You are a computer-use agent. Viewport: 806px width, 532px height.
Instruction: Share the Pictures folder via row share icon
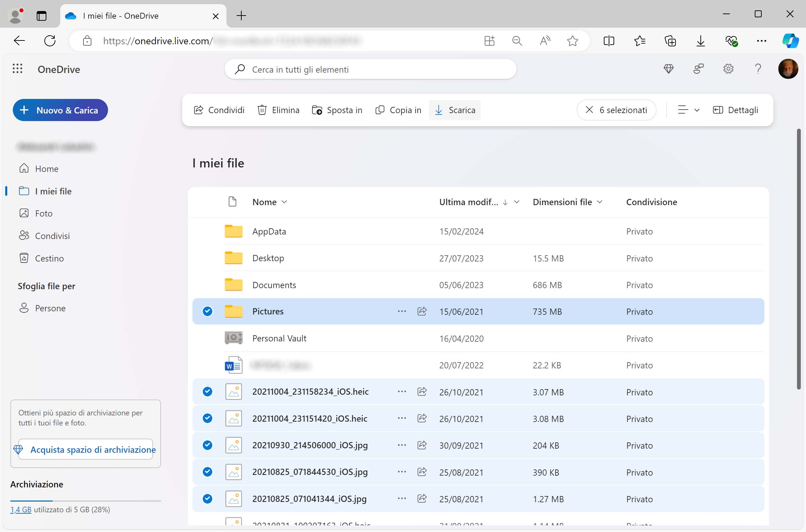[x=422, y=311]
